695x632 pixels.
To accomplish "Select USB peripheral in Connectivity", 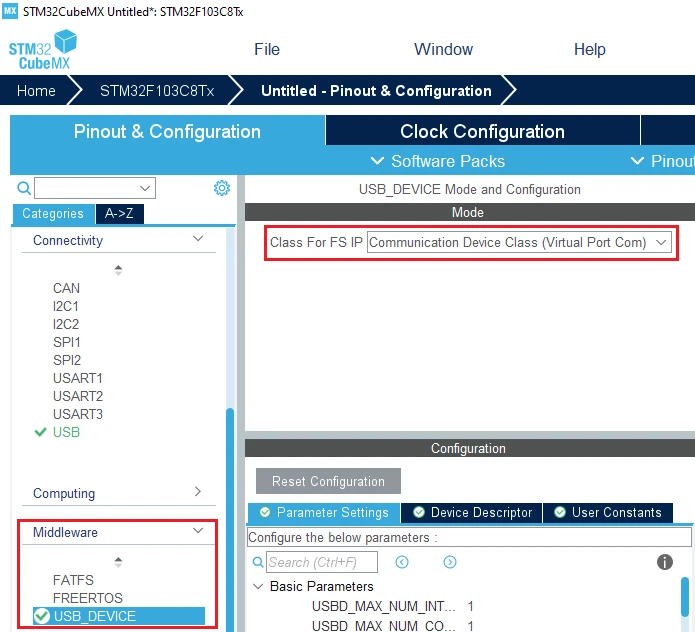I will [66, 432].
